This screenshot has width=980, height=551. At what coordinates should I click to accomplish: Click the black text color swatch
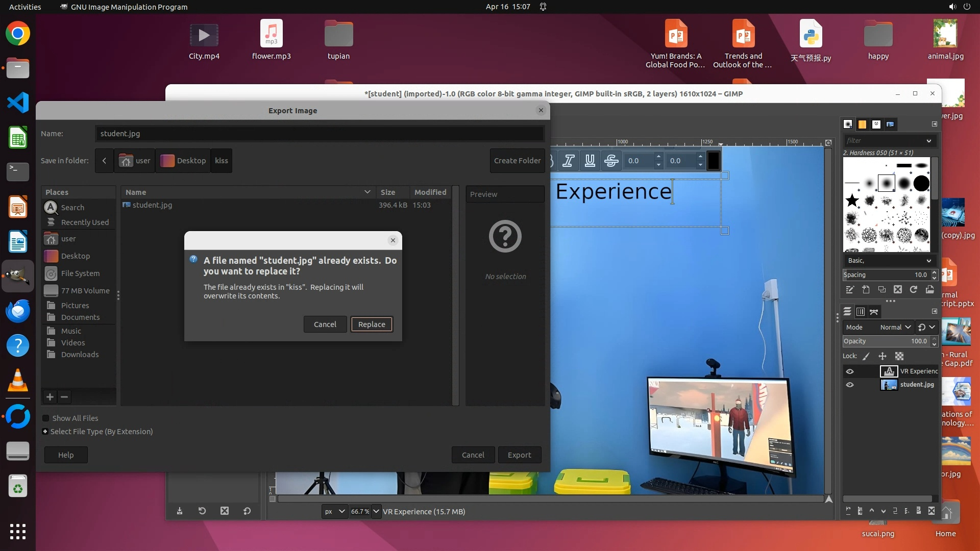pos(714,161)
